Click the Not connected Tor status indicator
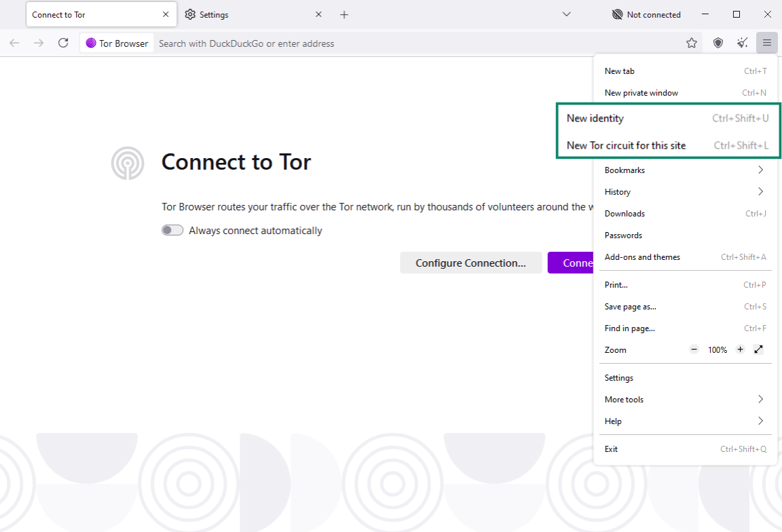This screenshot has height=532, width=782. coord(646,14)
